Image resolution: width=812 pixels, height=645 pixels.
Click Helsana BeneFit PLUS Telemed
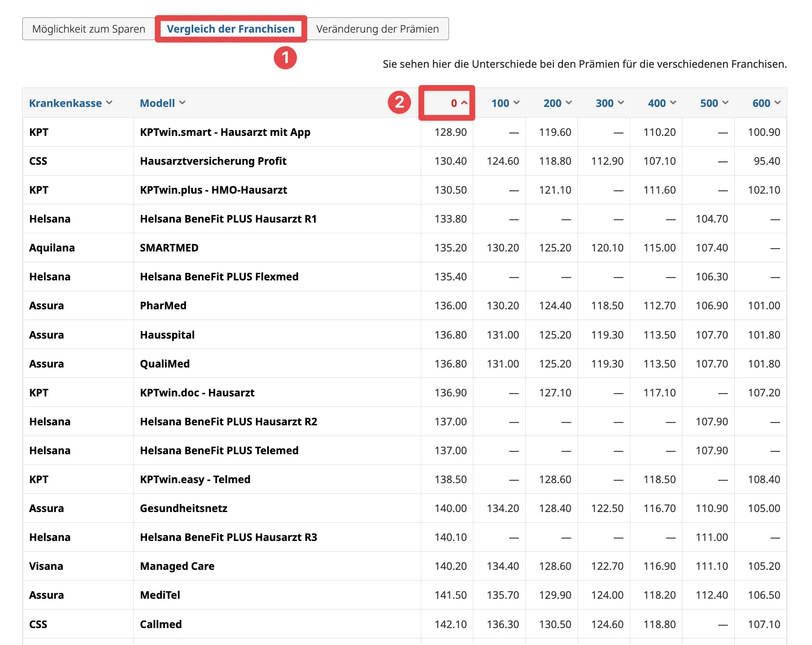(219, 451)
